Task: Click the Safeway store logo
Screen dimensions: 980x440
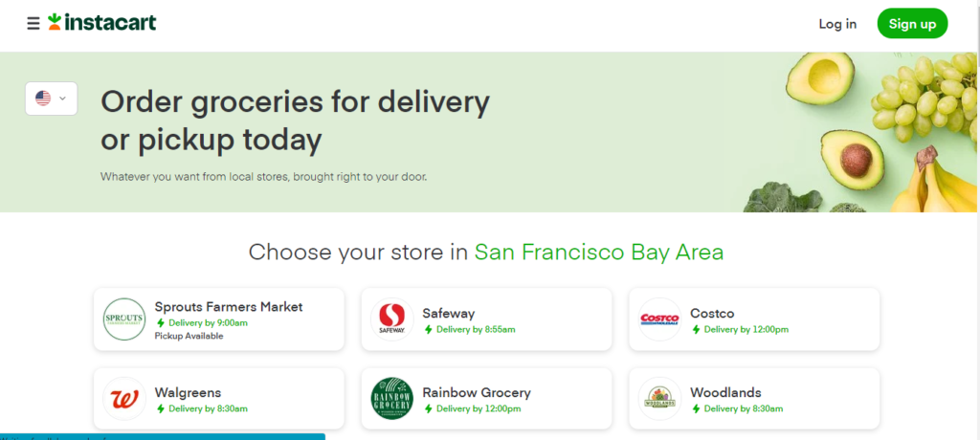Action: click(x=392, y=319)
